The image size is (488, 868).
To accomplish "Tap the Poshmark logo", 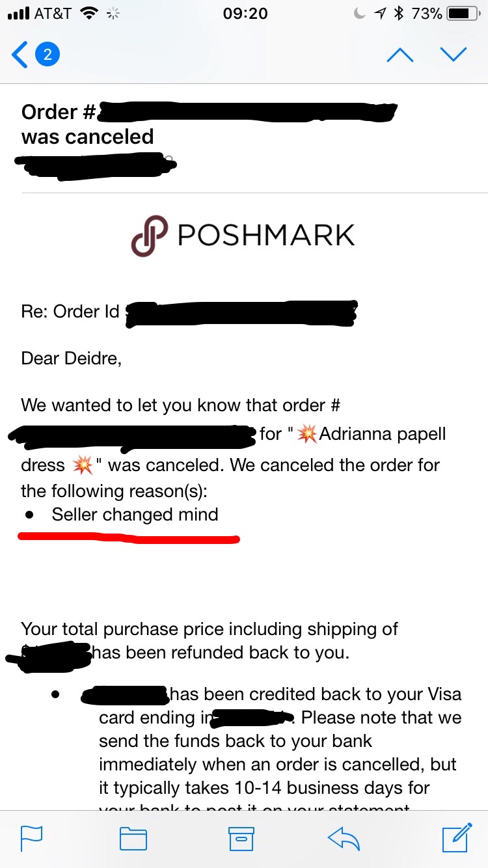I will (242, 234).
